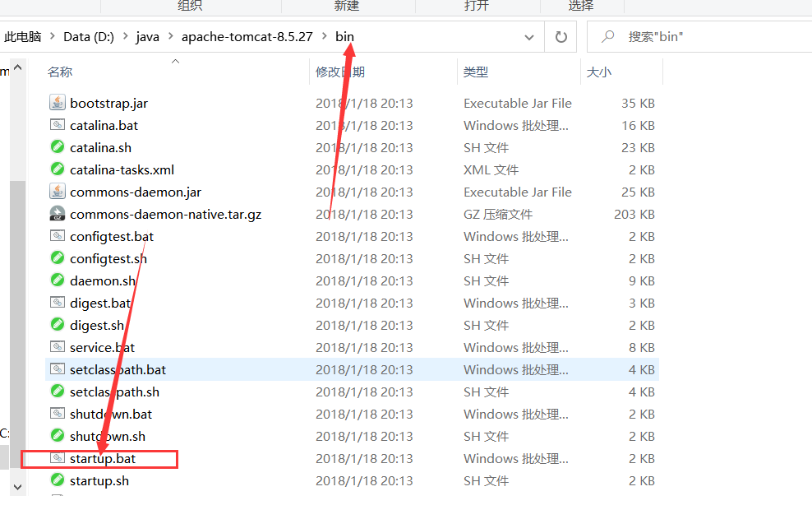Click the catalina.sh file icon
This screenshot has width=812, height=519.
[58, 147]
